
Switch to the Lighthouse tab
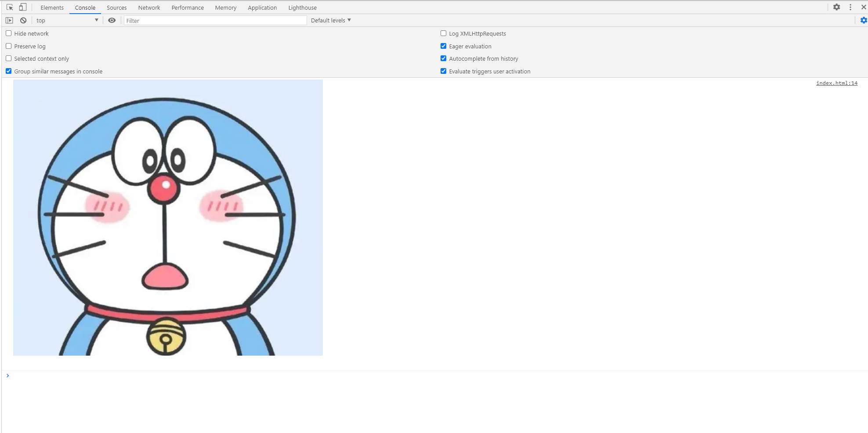[x=302, y=7]
